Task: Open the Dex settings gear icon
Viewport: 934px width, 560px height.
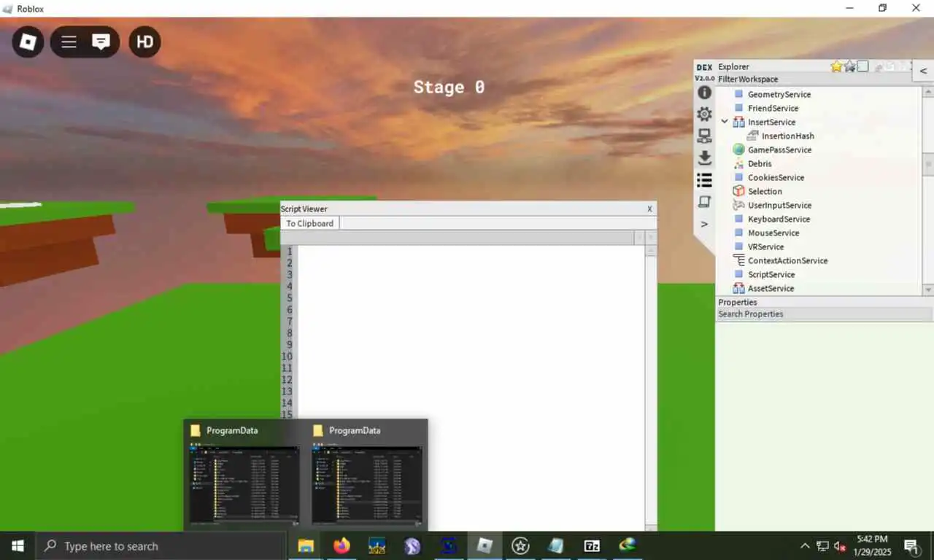Action: coord(704,114)
